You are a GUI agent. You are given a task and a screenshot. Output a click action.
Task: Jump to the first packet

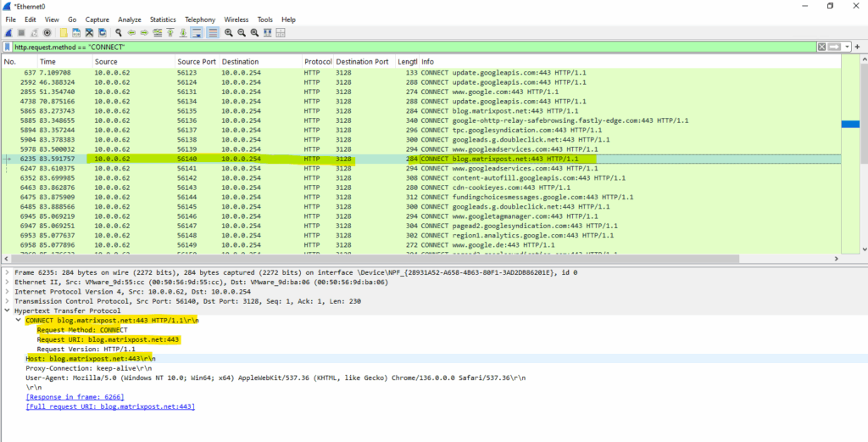point(170,33)
